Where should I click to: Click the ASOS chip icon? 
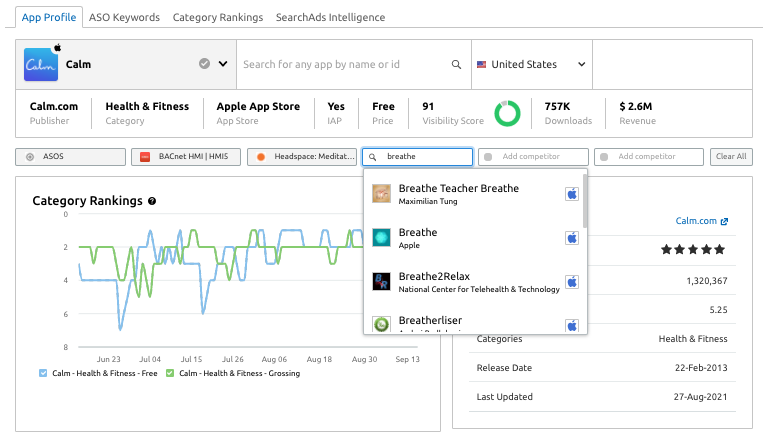click(30, 157)
